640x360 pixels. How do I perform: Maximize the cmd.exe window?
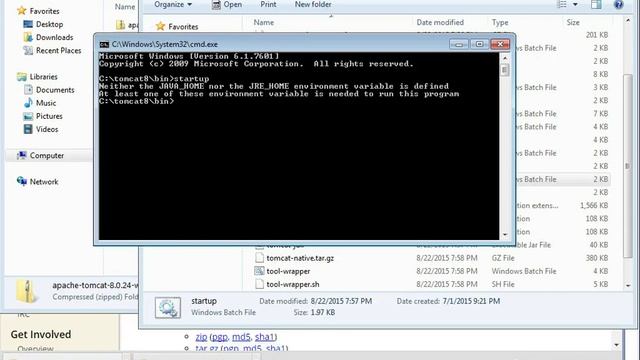point(479,44)
